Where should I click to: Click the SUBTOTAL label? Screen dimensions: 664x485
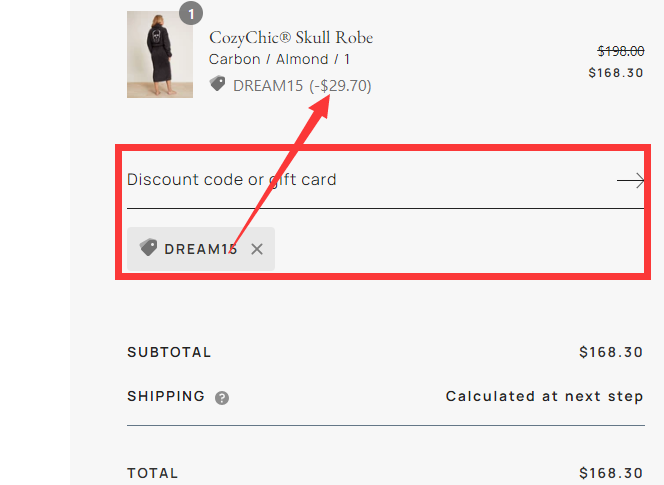pyautogui.click(x=169, y=352)
